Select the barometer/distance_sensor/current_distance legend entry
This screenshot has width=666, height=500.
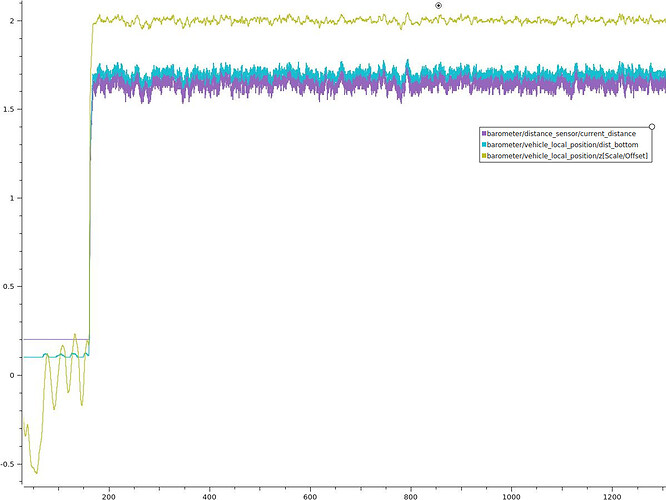click(561, 134)
